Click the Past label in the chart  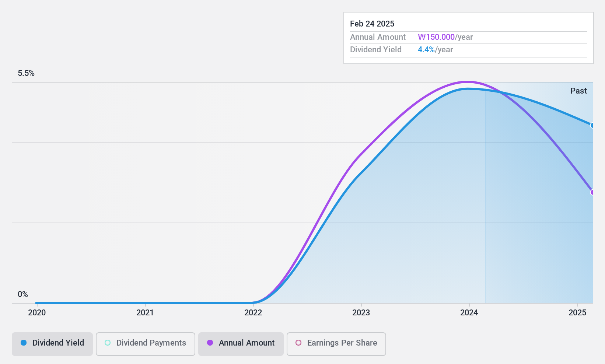coord(578,91)
